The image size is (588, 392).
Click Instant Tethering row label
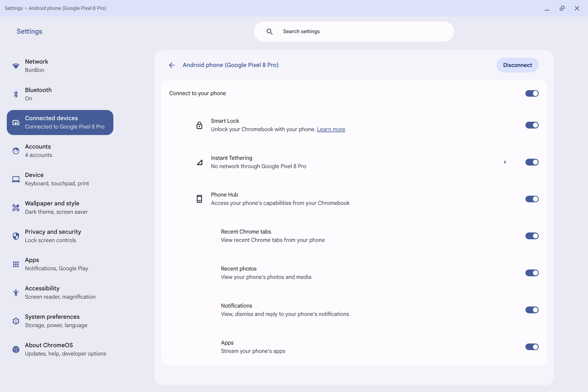(x=231, y=158)
